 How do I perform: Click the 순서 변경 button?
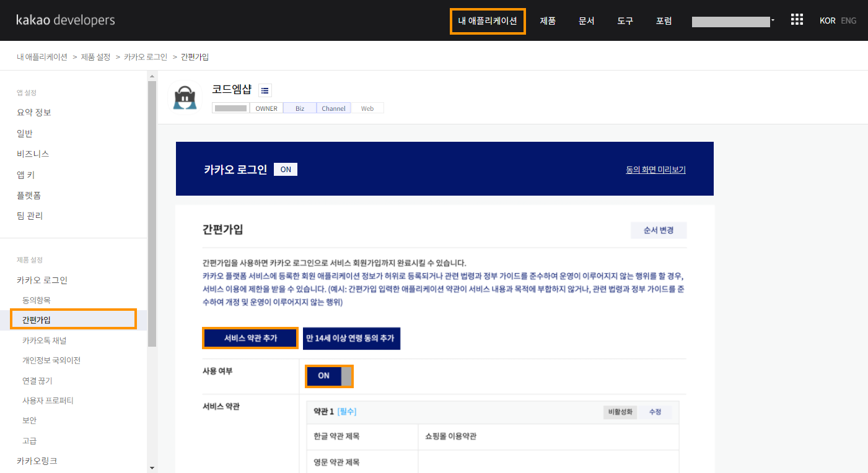(x=659, y=230)
